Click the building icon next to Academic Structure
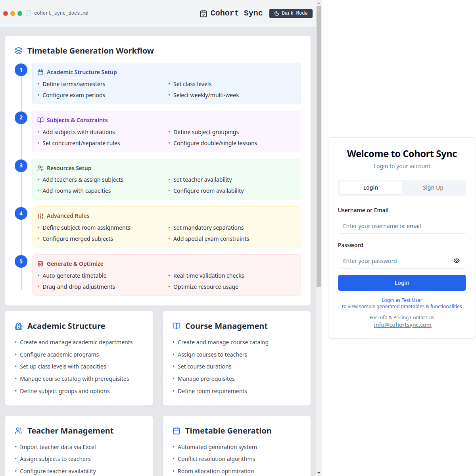The height and width of the screenshot is (476, 476). click(19, 326)
